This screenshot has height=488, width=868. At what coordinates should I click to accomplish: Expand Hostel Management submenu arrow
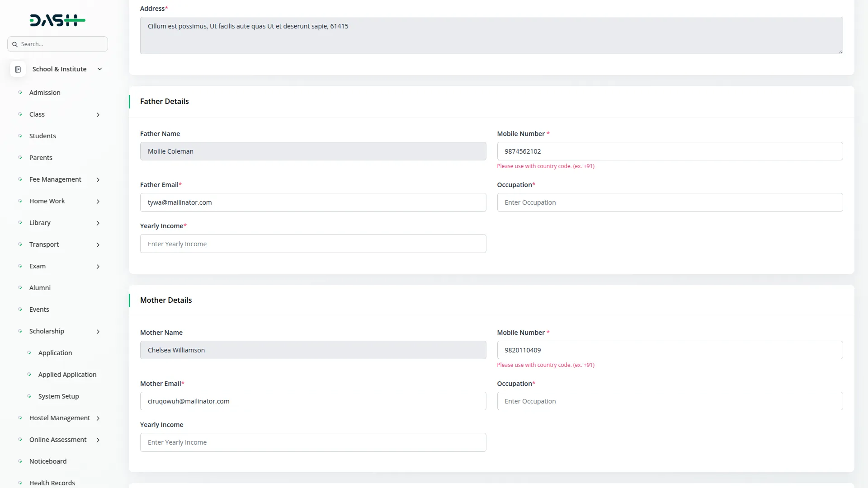coord(98,418)
